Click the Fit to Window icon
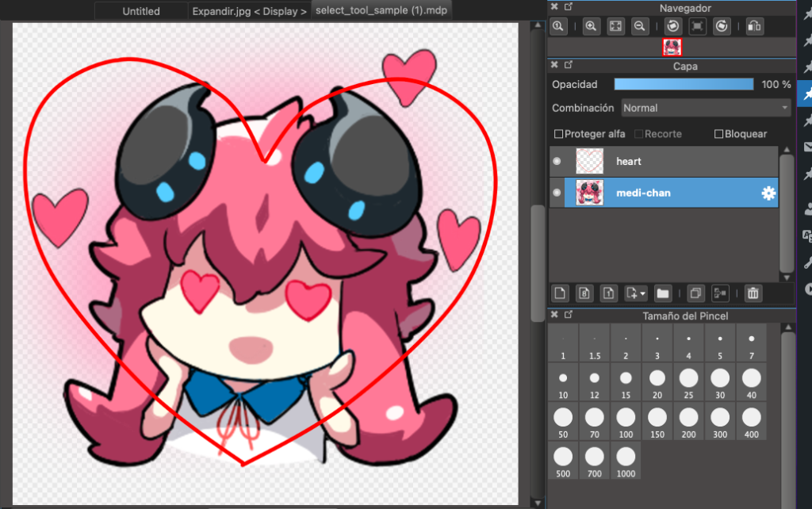 pos(615,26)
